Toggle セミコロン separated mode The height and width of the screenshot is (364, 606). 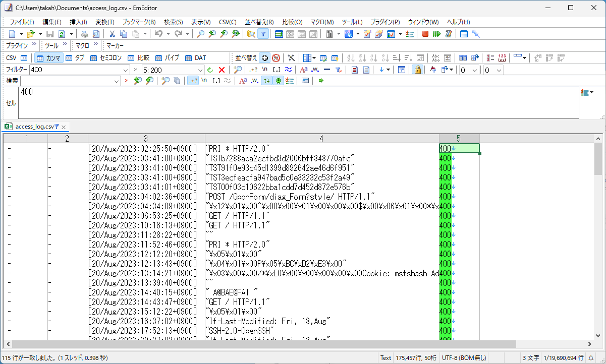click(106, 57)
